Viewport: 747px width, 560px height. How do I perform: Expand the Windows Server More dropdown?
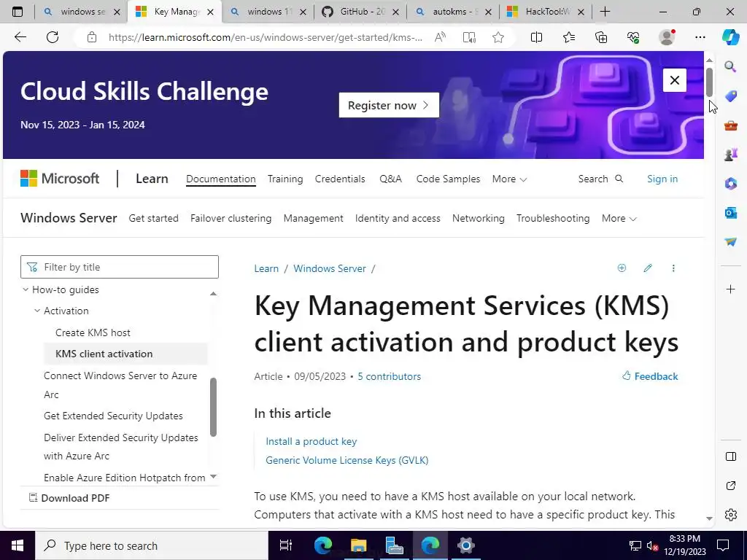tap(619, 218)
